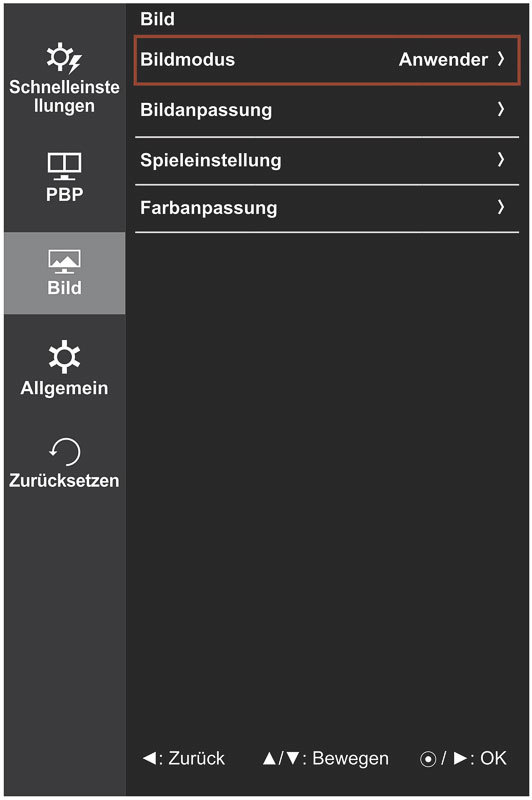Open the Spieleinstellung menu entry
The image size is (532, 800).
click(327, 160)
